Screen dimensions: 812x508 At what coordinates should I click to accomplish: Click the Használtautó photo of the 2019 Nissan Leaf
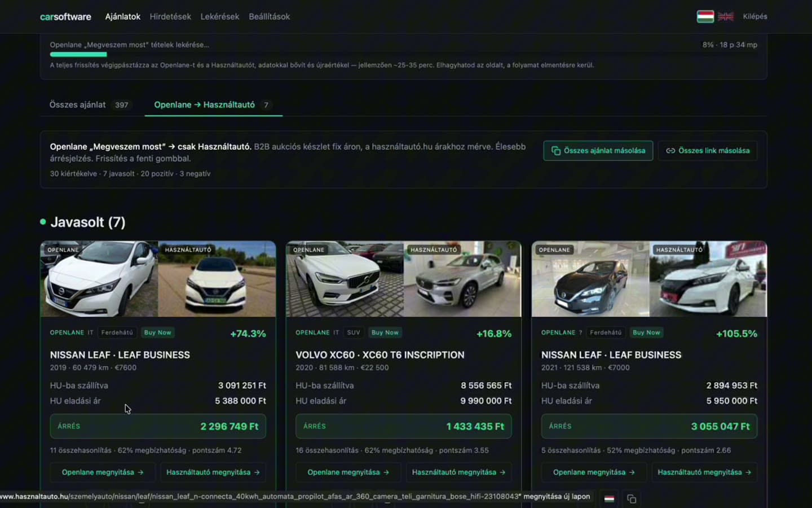(217, 279)
